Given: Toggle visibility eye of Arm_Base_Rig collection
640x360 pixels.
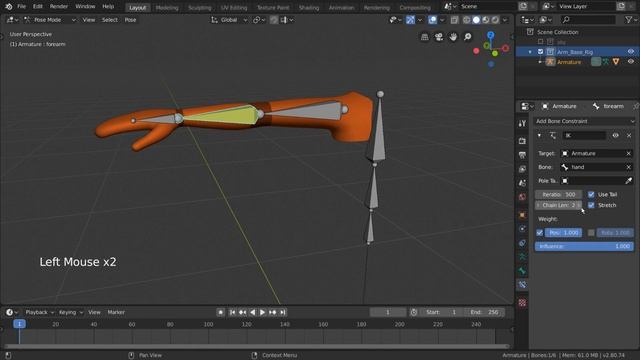Looking at the screenshot, I should (631, 52).
